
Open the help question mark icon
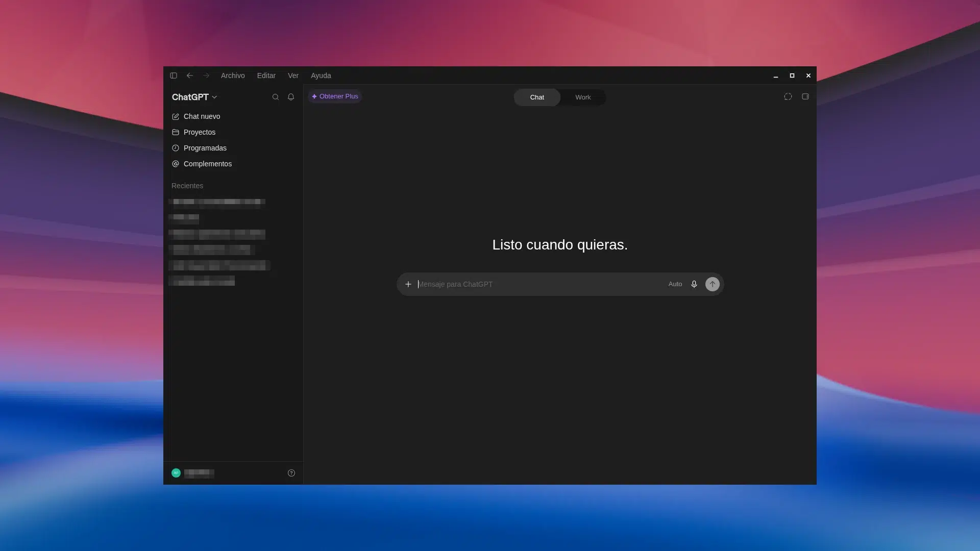click(x=291, y=473)
